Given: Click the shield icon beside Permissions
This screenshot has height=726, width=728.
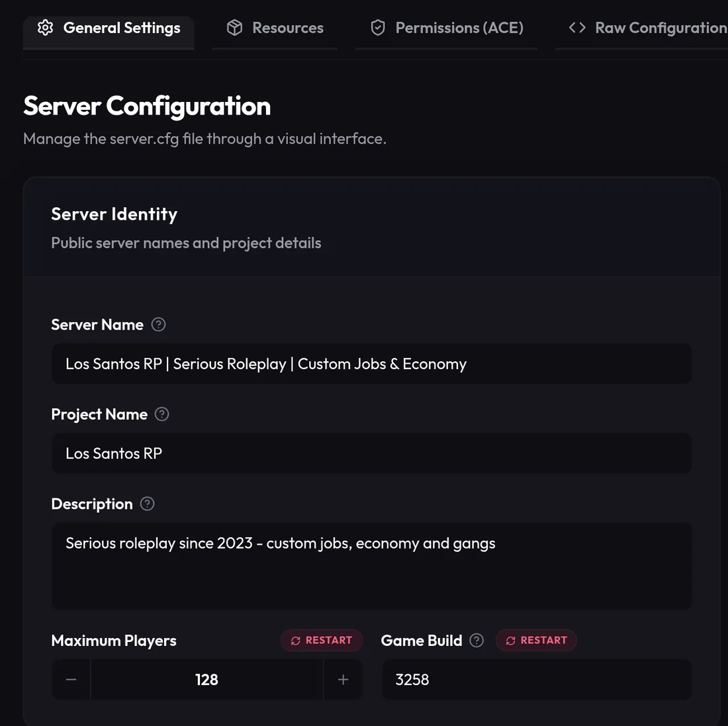Looking at the screenshot, I should pyautogui.click(x=378, y=28).
